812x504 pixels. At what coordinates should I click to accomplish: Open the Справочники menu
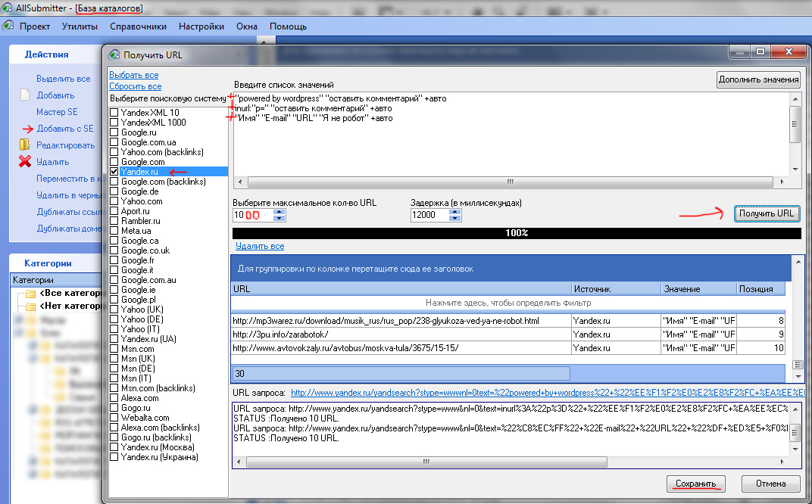[x=138, y=26]
